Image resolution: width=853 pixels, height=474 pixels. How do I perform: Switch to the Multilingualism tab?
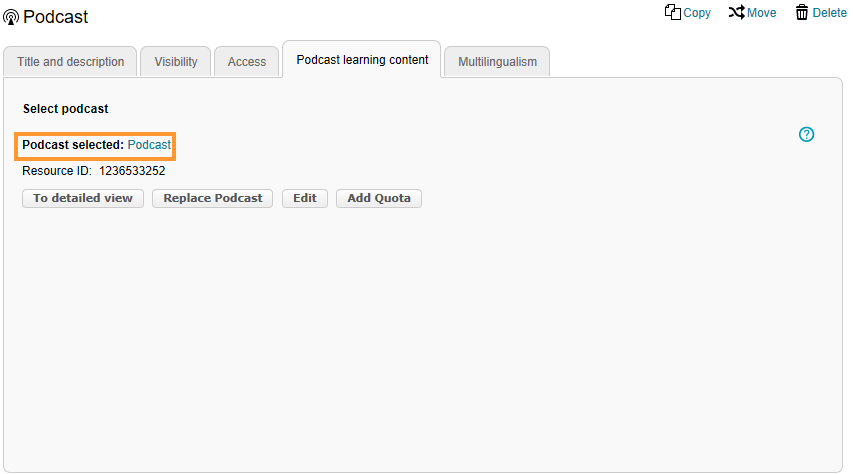(x=497, y=62)
